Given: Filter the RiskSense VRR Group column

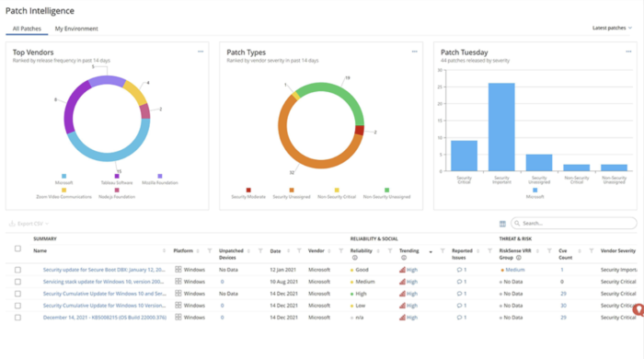Looking at the screenshot, I should [x=549, y=250].
